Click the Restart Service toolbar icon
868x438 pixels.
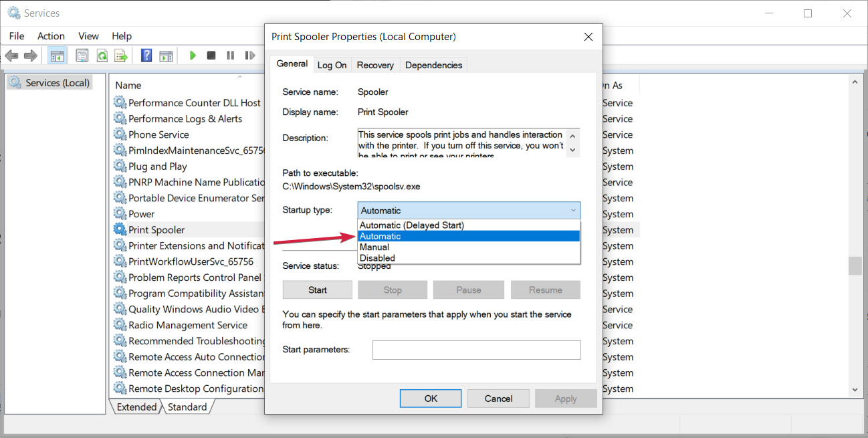click(250, 56)
